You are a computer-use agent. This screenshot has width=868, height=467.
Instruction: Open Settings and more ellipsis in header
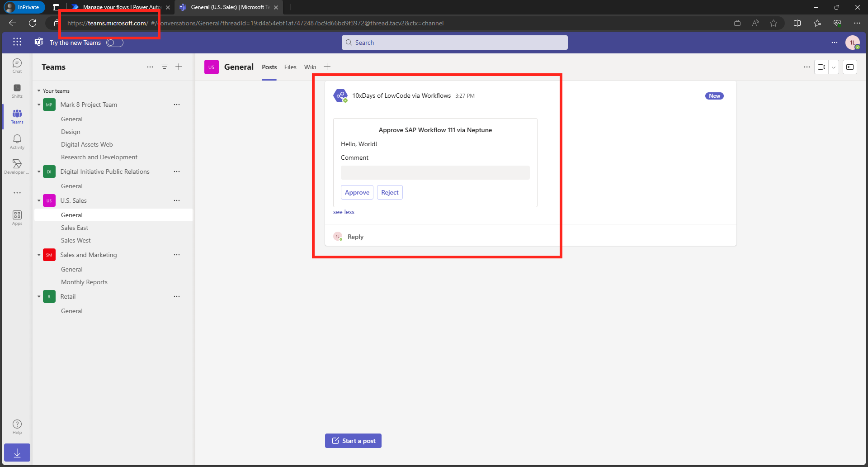835,43
